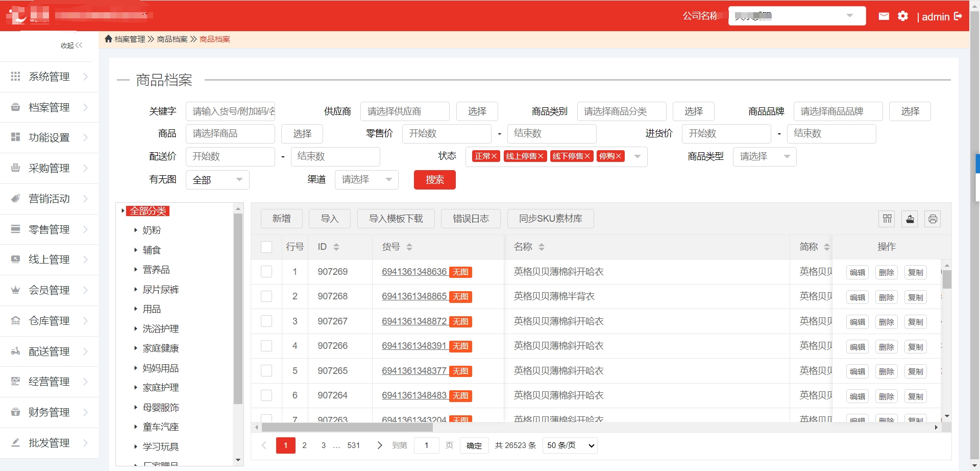Check the row for ID 907267
Screen dimensions: 980x471
[266, 321]
